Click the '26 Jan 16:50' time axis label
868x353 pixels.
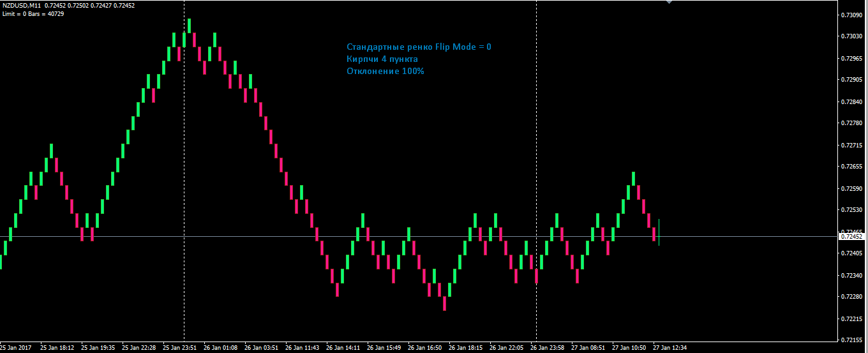(x=425, y=348)
